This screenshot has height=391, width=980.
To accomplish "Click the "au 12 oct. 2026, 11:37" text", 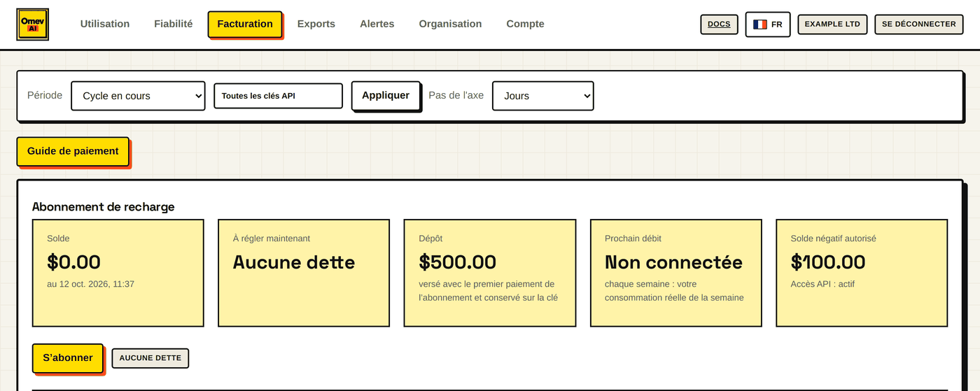I will pyautogui.click(x=91, y=284).
